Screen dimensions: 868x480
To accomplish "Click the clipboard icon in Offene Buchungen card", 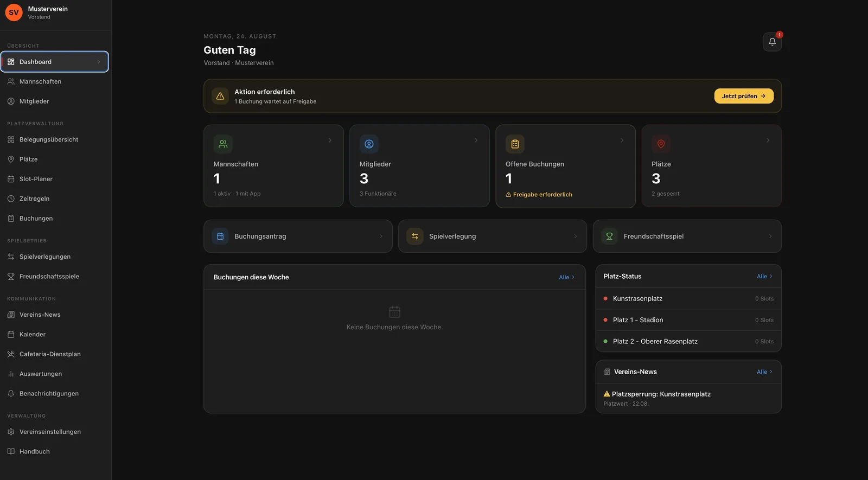I will [515, 144].
